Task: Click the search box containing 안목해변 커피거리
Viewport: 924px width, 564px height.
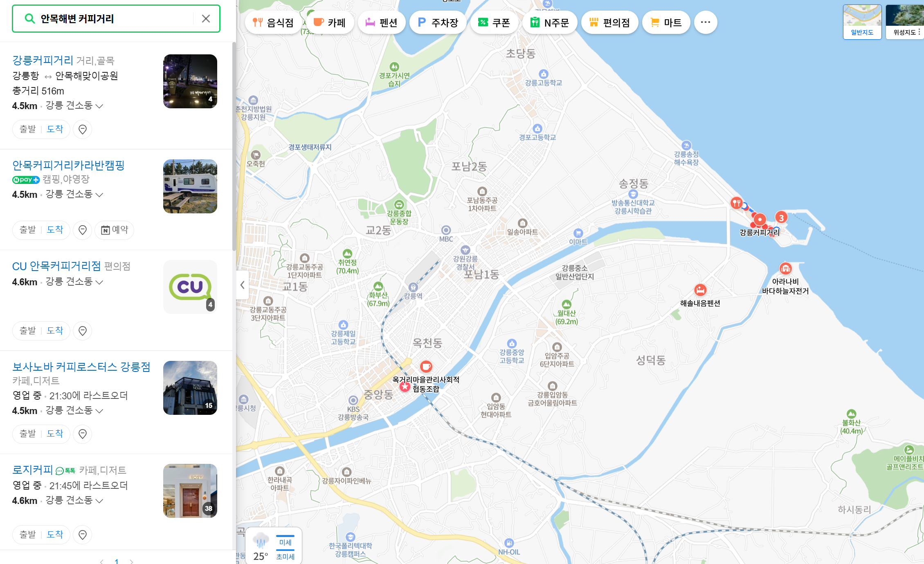Action: [x=116, y=18]
